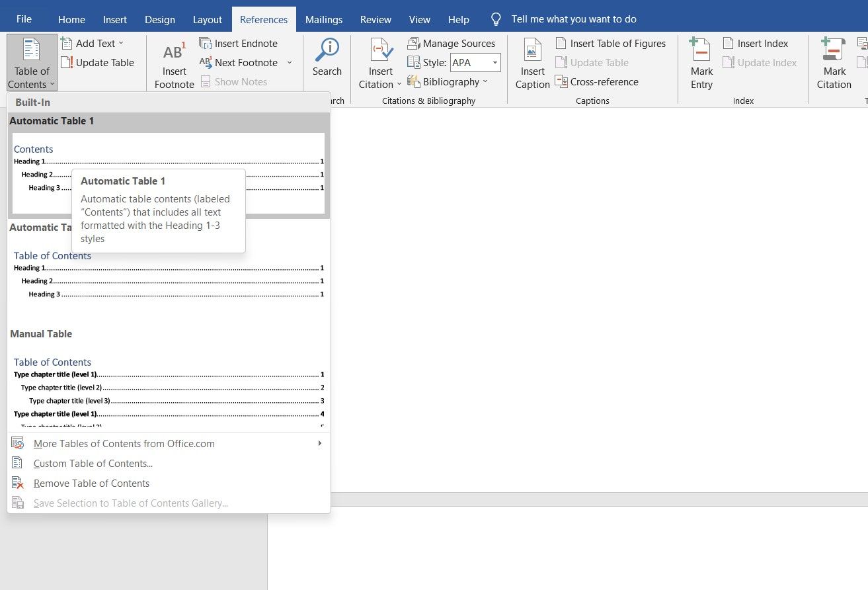
Task: Open Smart Lookup with the Search icon
Action: [x=327, y=60]
